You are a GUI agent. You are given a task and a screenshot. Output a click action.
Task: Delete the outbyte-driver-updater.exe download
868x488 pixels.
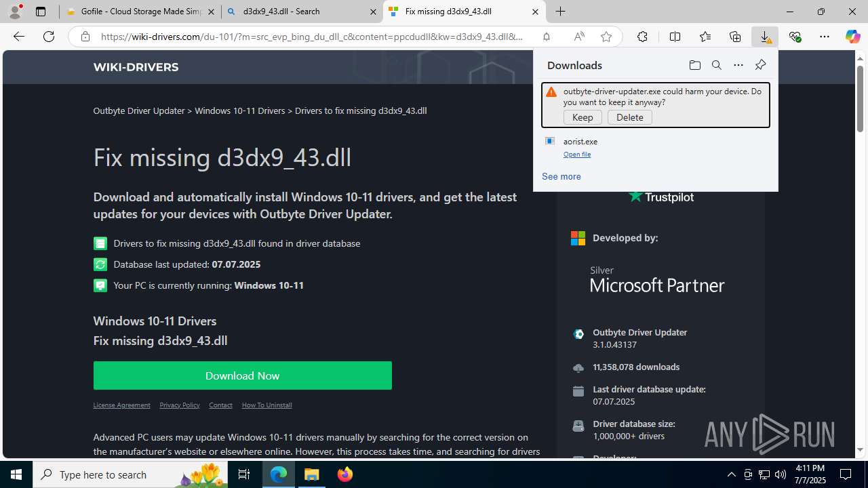[x=629, y=117]
